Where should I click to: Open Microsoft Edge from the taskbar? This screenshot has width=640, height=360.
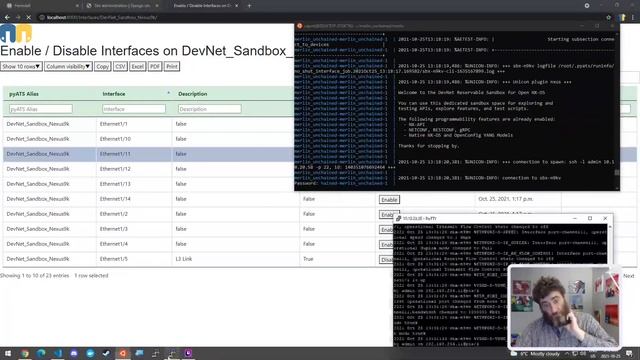41,353
